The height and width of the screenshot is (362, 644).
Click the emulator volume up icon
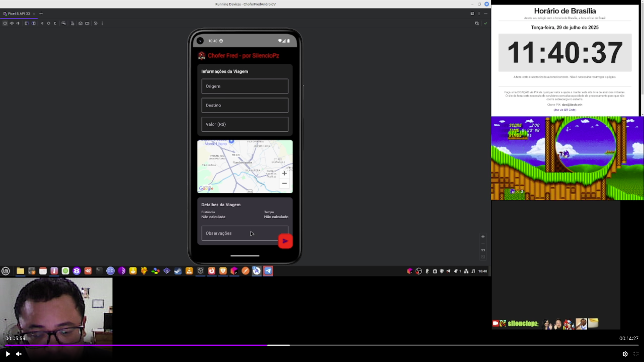12,23
